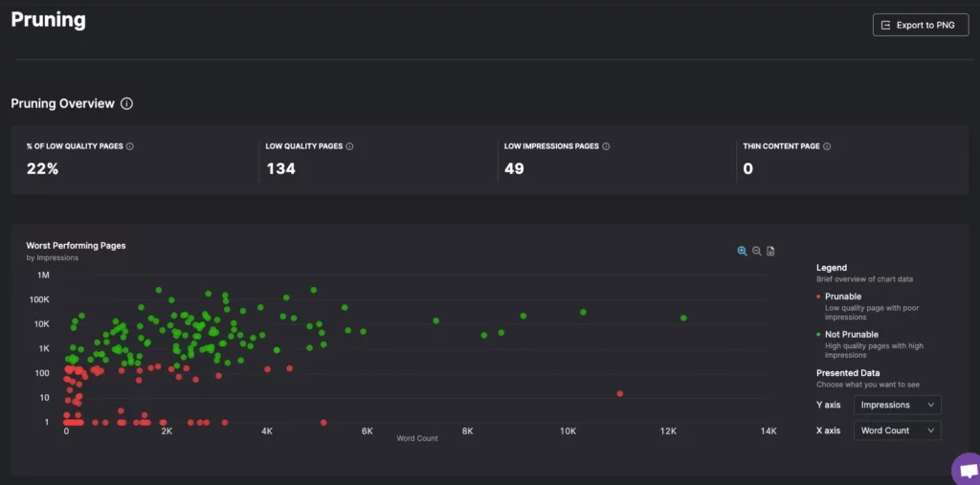Open the Y axis Impressions dropdown
The image size is (980, 485).
pos(897,405)
